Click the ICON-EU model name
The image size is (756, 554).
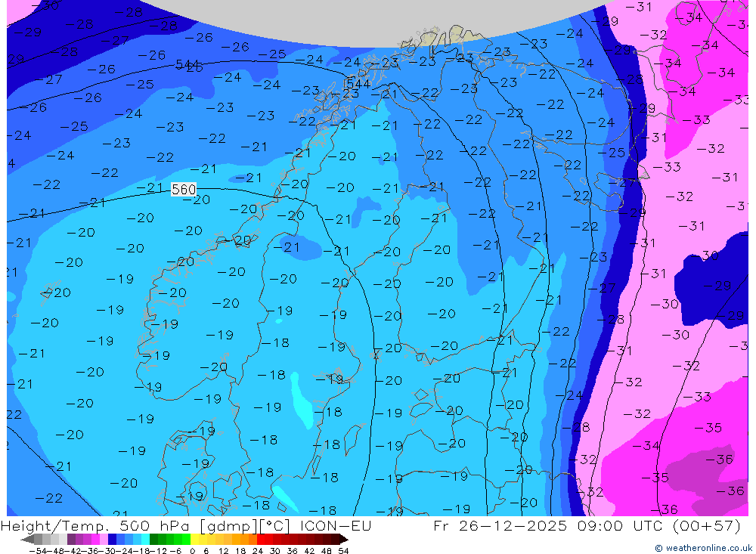pyautogui.click(x=336, y=525)
